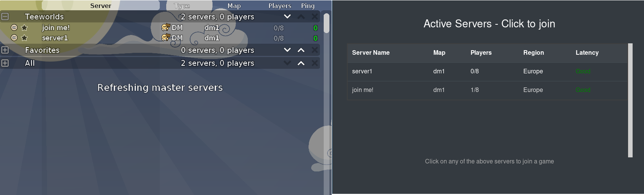Click the Teeworlds group name
Screen dimensions: 644x195
coord(44,17)
